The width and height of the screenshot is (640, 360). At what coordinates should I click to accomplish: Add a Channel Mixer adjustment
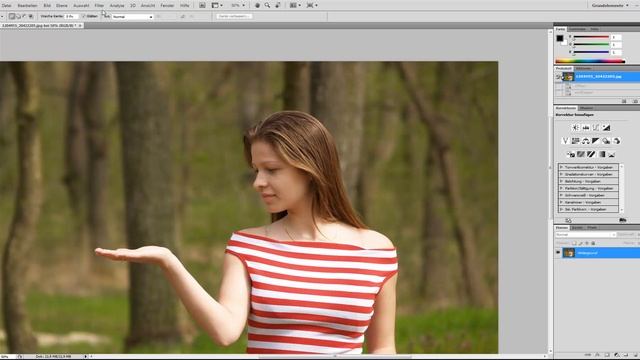[616, 141]
